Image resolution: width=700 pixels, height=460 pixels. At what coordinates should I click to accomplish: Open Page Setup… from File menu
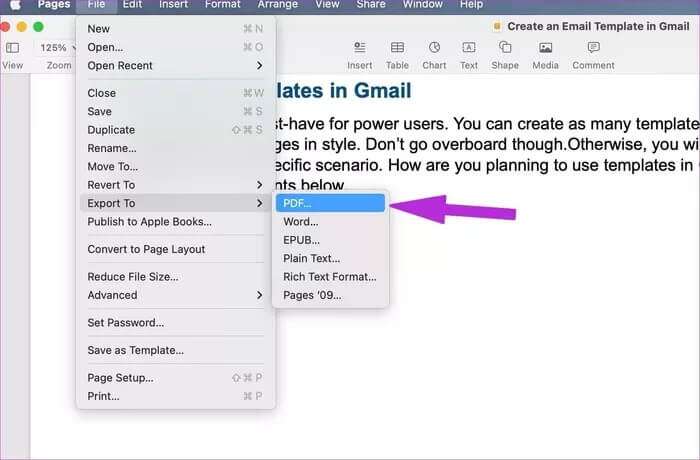176,378
